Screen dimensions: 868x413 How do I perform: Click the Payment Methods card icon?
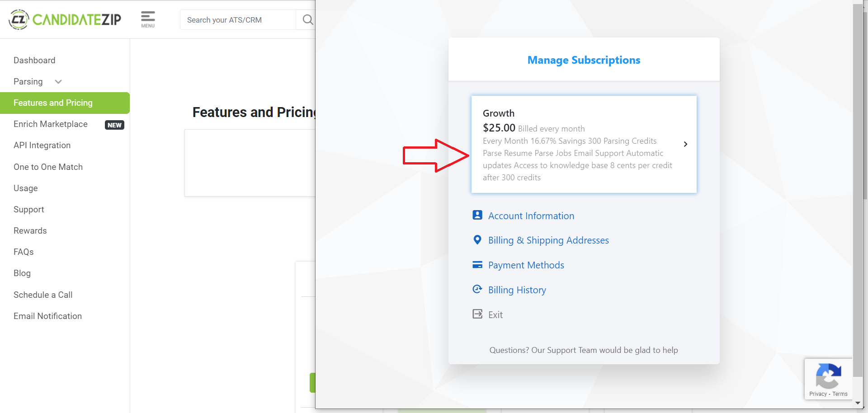(477, 265)
